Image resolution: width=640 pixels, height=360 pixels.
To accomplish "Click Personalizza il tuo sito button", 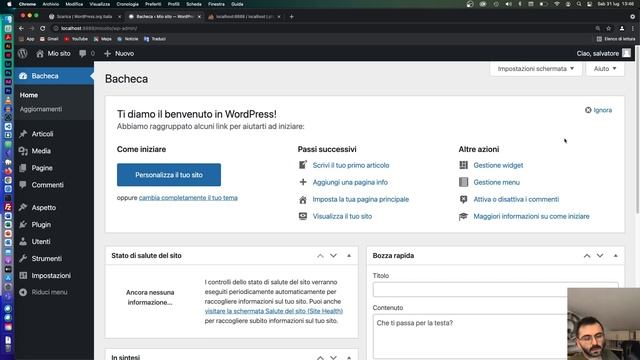I will point(169,175).
